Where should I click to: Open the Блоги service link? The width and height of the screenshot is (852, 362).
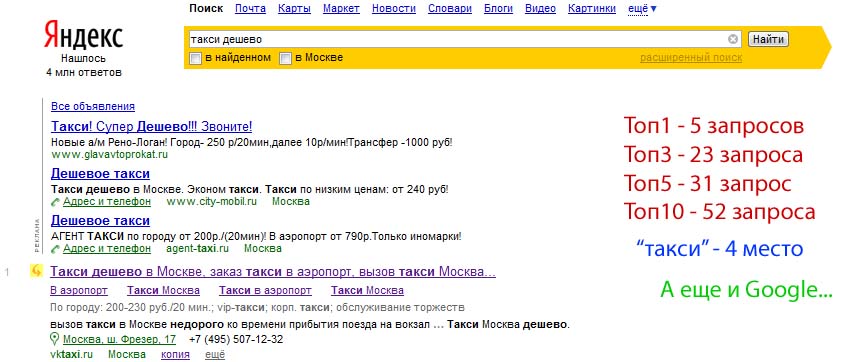498,8
